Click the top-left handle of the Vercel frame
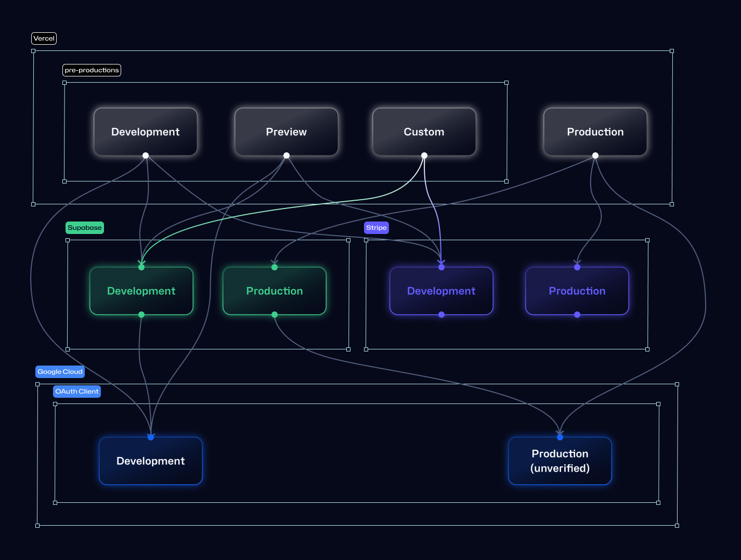 [33, 51]
